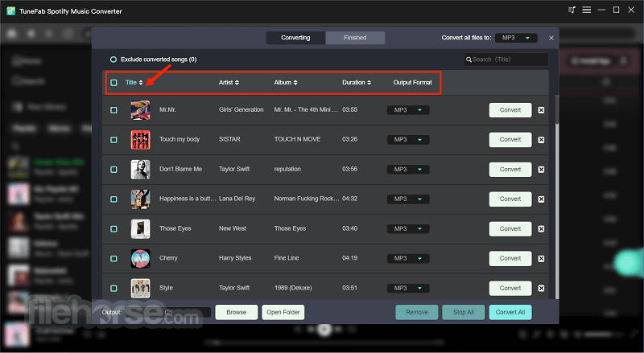Check the Don't Blame Me checkbox
This screenshot has width=644, height=353.
click(114, 170)
